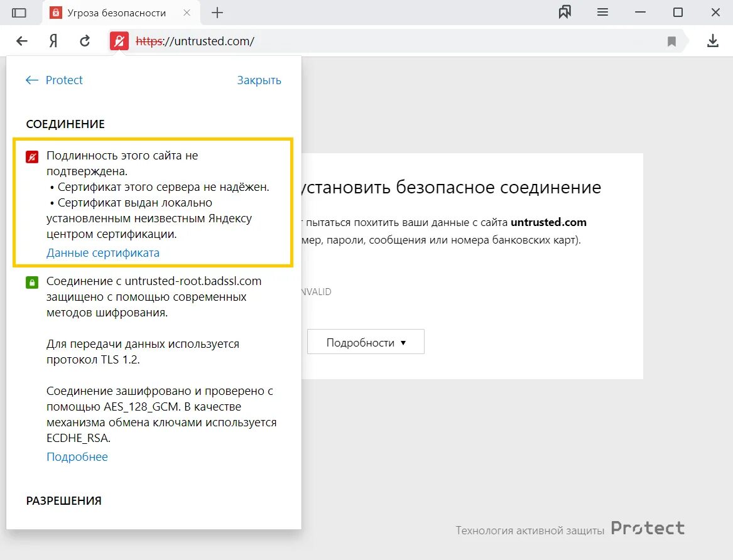733x560 pixels.
Task: Click the bold 'untrusted.com' in warning
Action: pos(548,222)
